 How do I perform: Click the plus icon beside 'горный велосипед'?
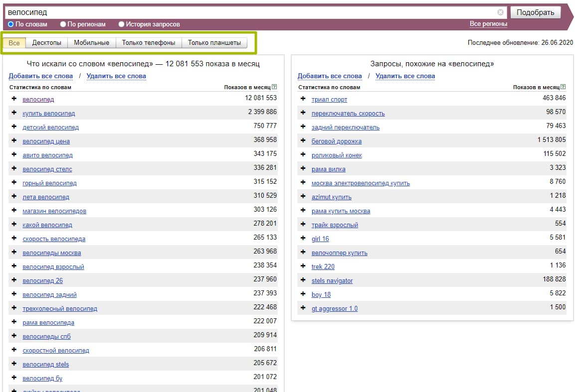coord(14,183)
